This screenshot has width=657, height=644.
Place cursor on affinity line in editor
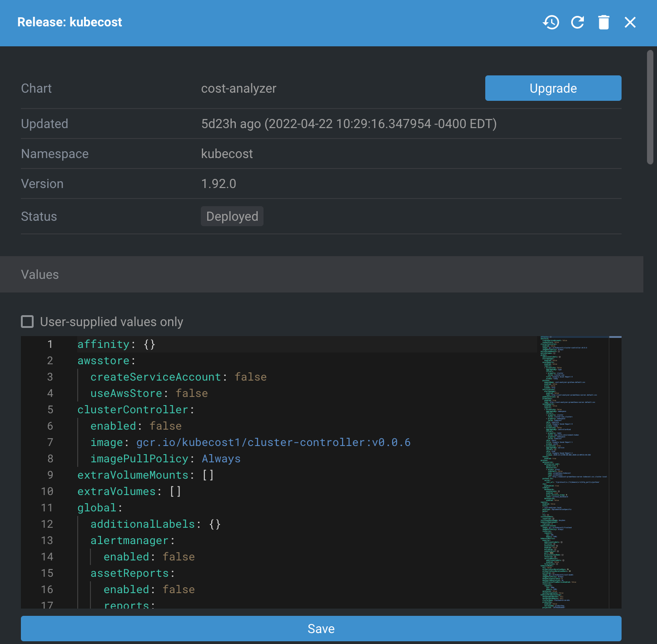[x=116, y=344]
